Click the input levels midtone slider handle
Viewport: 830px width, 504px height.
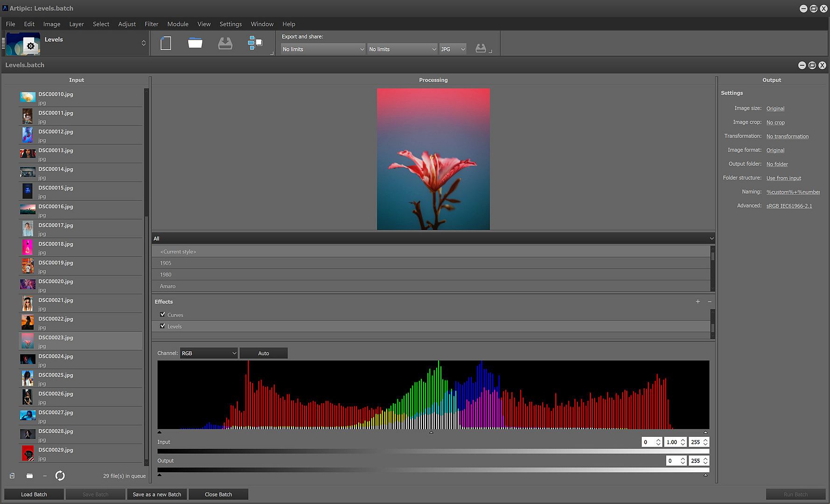point(431,433)
